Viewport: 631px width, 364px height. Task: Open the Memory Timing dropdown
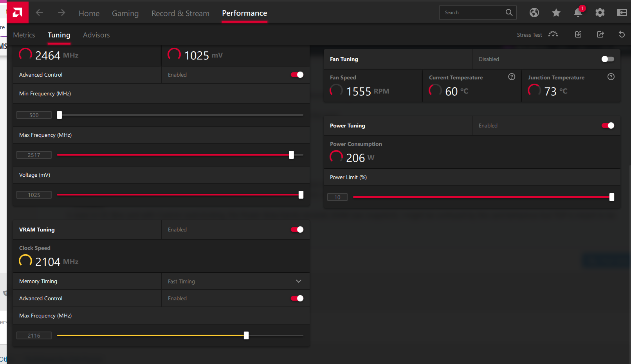(236, 281)
